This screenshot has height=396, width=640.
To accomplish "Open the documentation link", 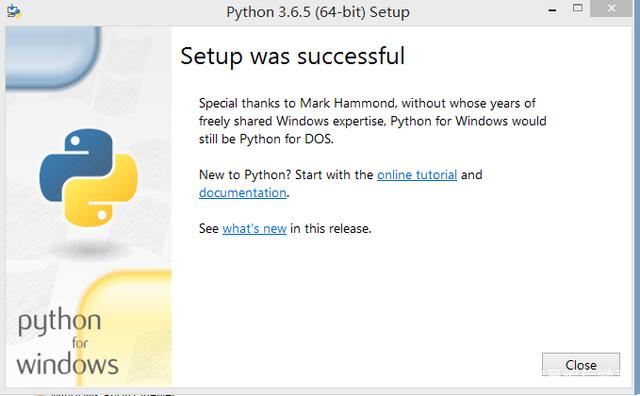I will [242, 193].
